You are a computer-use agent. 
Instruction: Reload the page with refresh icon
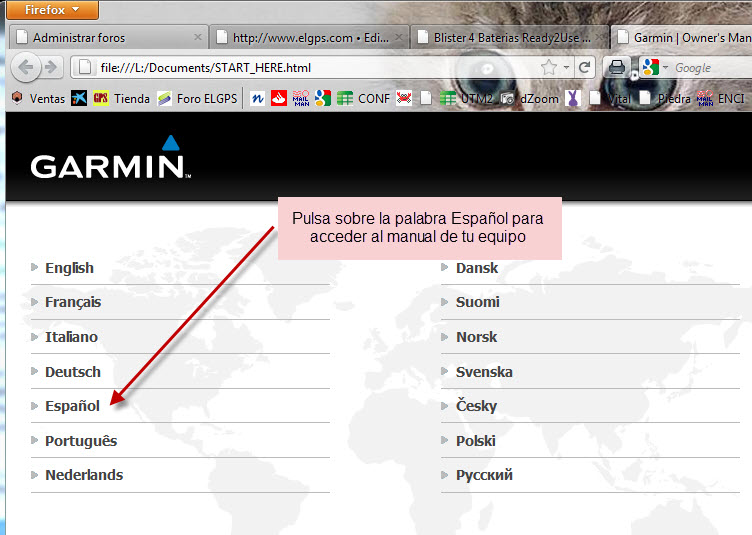[x=584, y=67]
